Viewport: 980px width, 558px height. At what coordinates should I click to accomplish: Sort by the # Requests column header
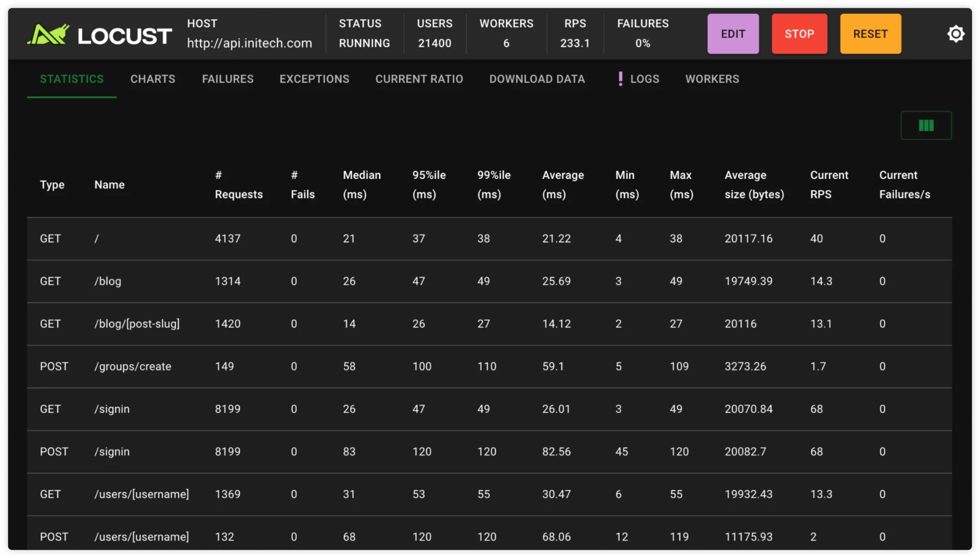click(238, 185)
